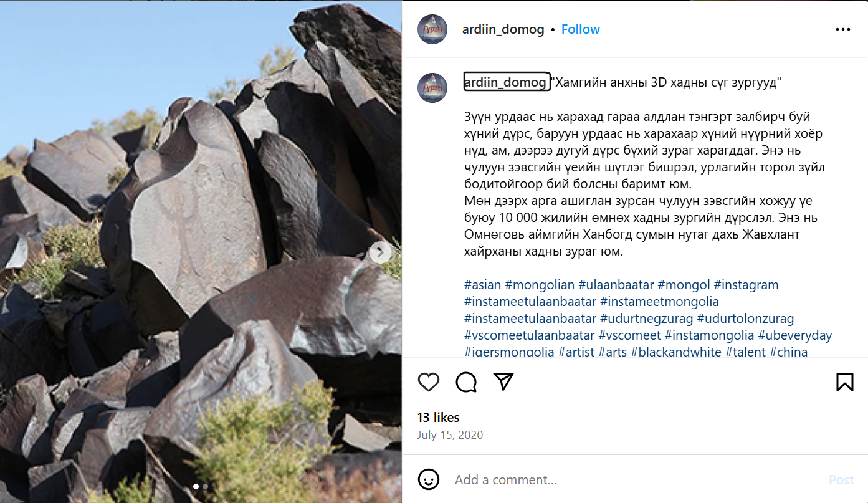Open the #mongolian hashtag

[540, 285]
